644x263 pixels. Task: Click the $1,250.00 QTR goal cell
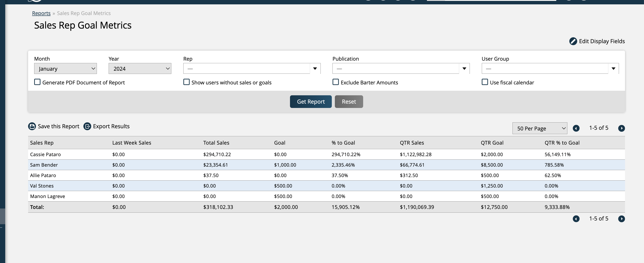pos(492,186)
